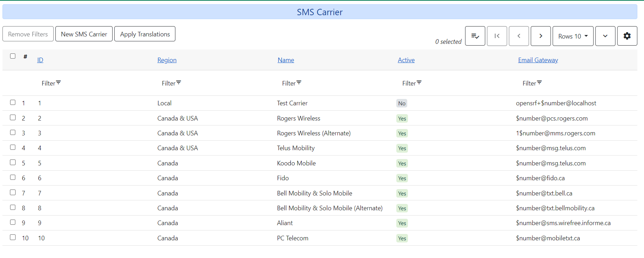Go to first page of results
Image resolution: width=644 pixels, height=258 pixels.
point(497,36)
